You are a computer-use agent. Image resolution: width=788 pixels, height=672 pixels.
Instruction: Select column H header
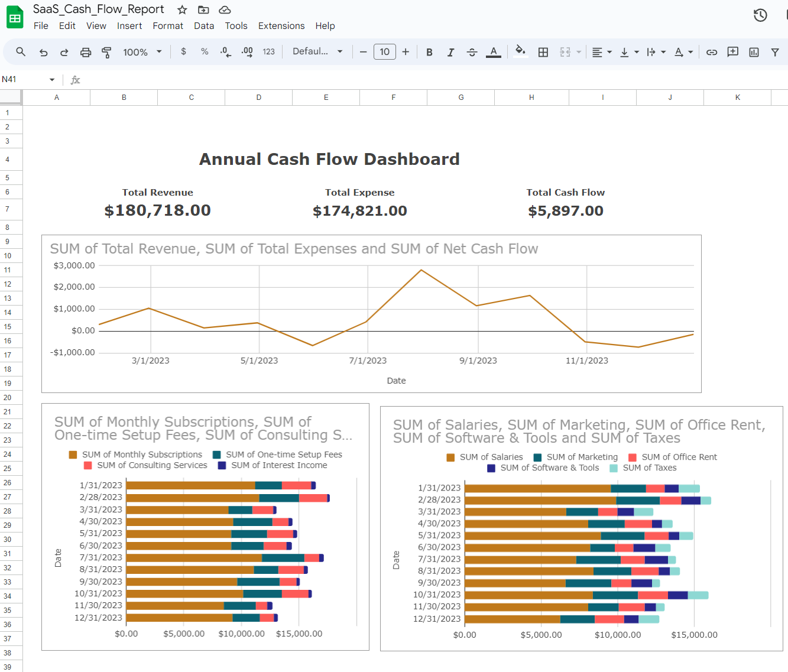point(531,98)
